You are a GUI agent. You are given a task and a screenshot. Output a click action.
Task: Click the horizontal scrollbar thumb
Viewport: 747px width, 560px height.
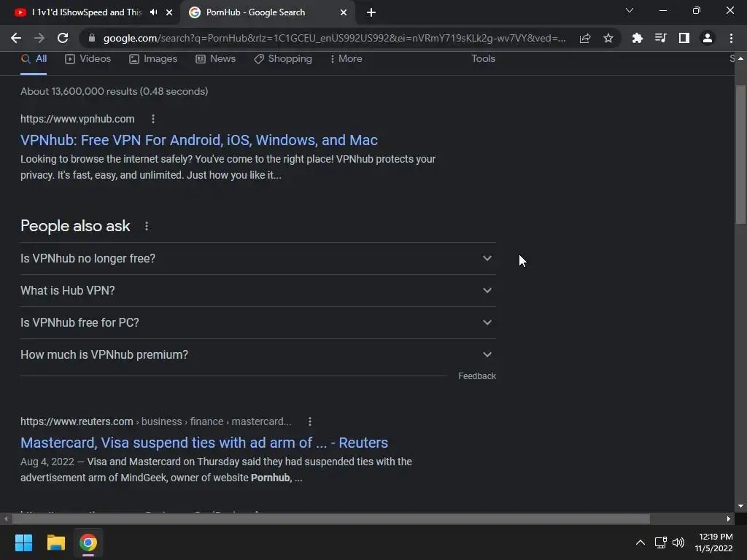[331, 519]
